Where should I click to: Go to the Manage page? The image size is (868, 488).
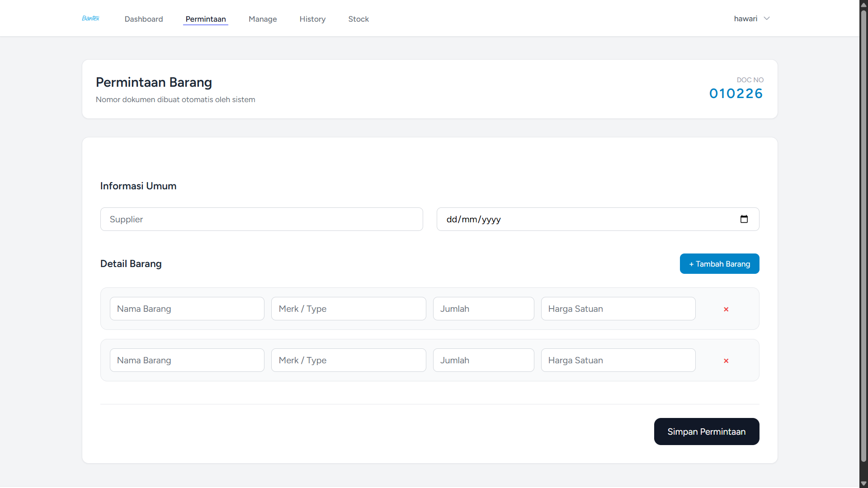point(263,19)
